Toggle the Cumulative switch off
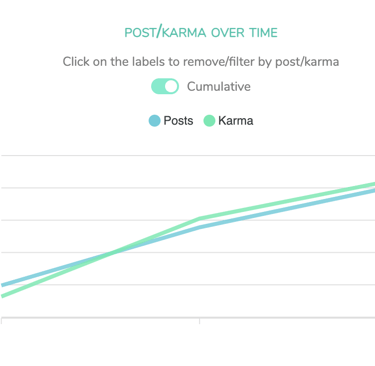The width and height of the screenshot is (375, 366). [x=165, y=86]
